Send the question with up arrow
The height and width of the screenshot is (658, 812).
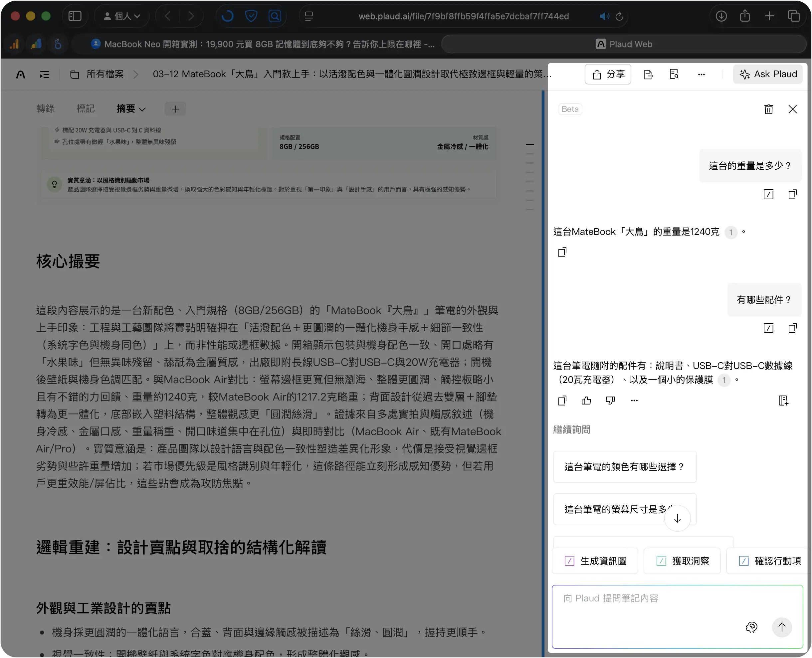tap(782, 627)
